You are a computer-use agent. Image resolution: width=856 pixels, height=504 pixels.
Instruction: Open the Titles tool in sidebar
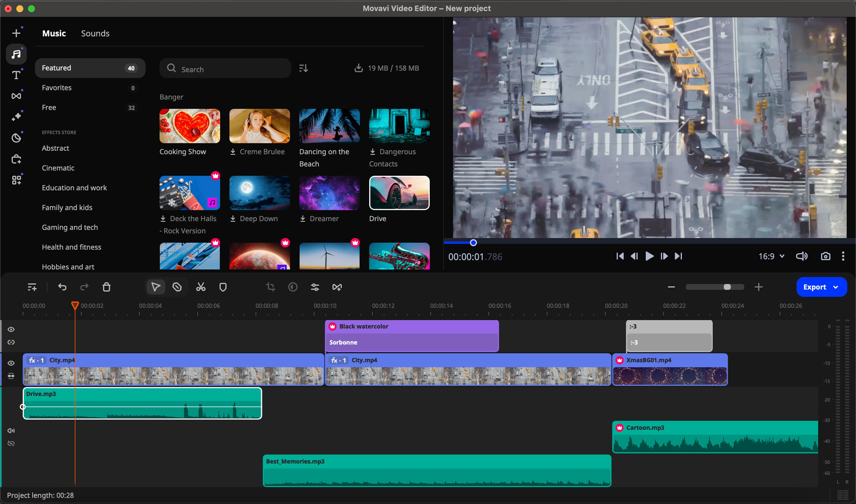point(16,75)
